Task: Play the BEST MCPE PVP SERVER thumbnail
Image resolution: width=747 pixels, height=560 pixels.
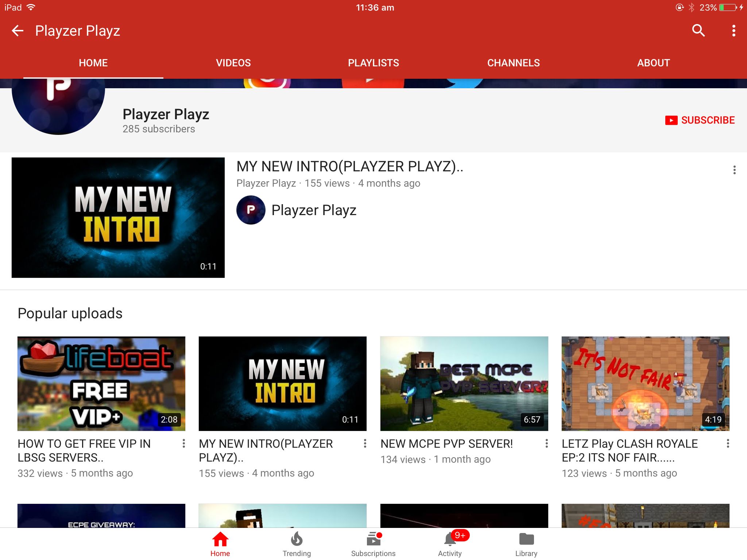Action: click(x=464, y=384)
